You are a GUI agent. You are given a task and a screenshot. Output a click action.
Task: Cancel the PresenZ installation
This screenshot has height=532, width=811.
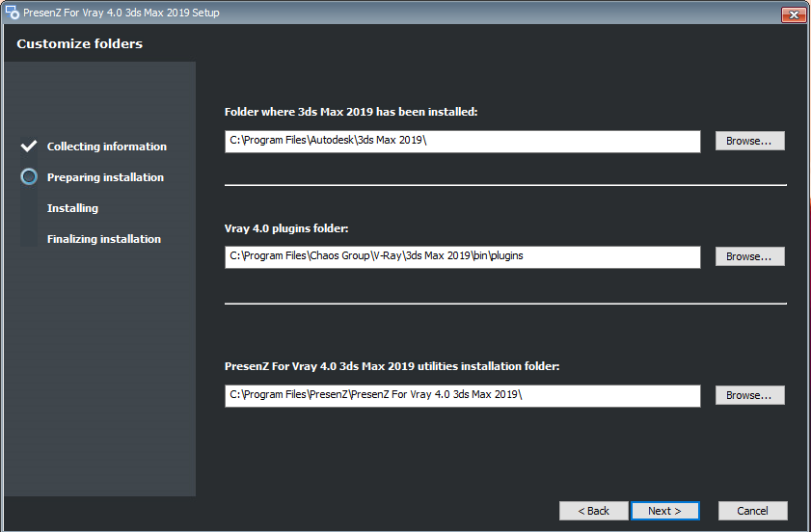click(752, 511)
